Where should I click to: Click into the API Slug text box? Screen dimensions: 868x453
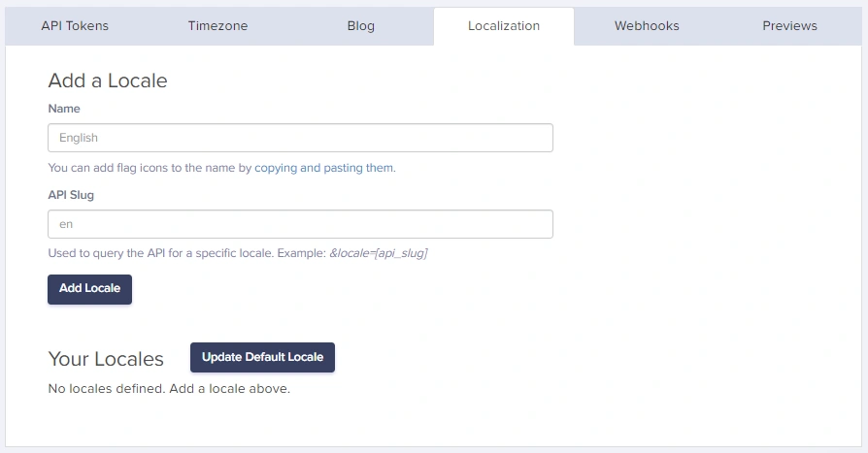point(300,224)
